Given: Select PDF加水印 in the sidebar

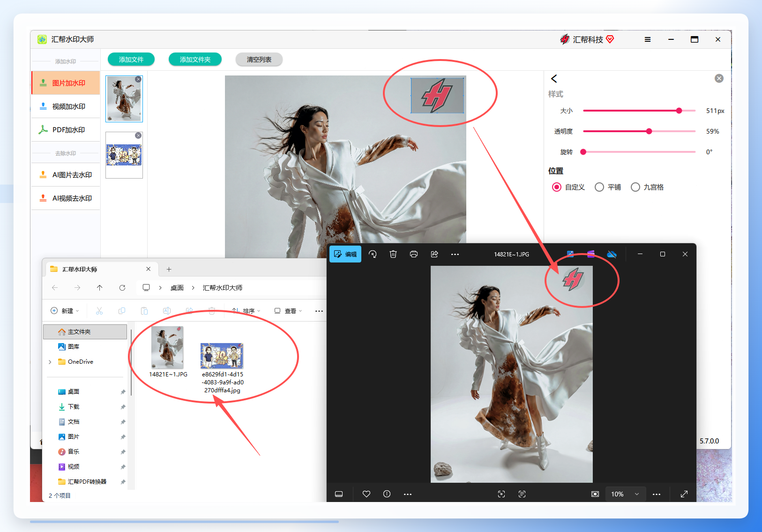Looking at the screenshot, I should (x=66, y=130).
